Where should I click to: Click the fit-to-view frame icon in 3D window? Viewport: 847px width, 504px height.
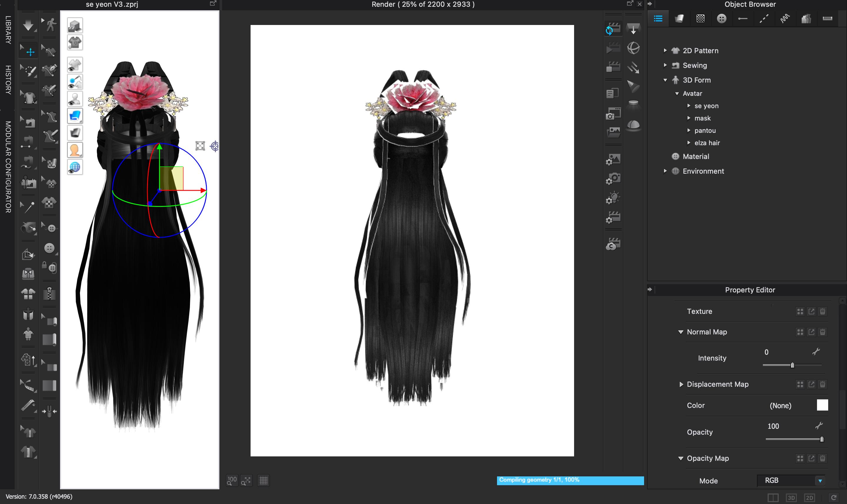200,146
